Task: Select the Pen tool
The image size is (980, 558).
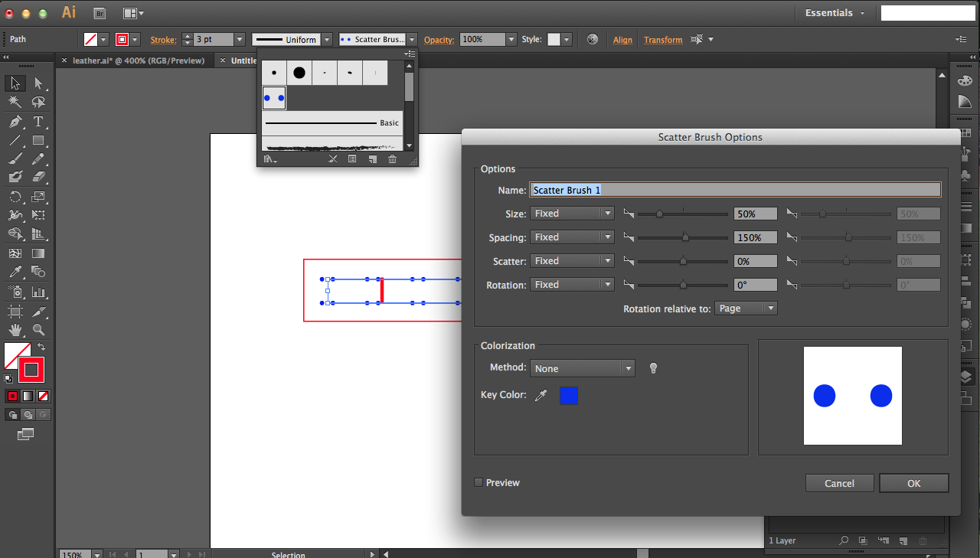Action: (15, 122)
